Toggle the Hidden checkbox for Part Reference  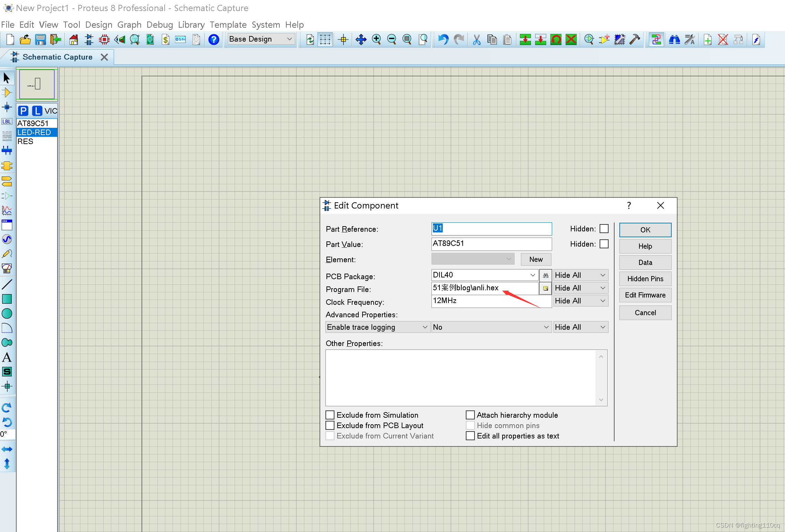[604, 229]
